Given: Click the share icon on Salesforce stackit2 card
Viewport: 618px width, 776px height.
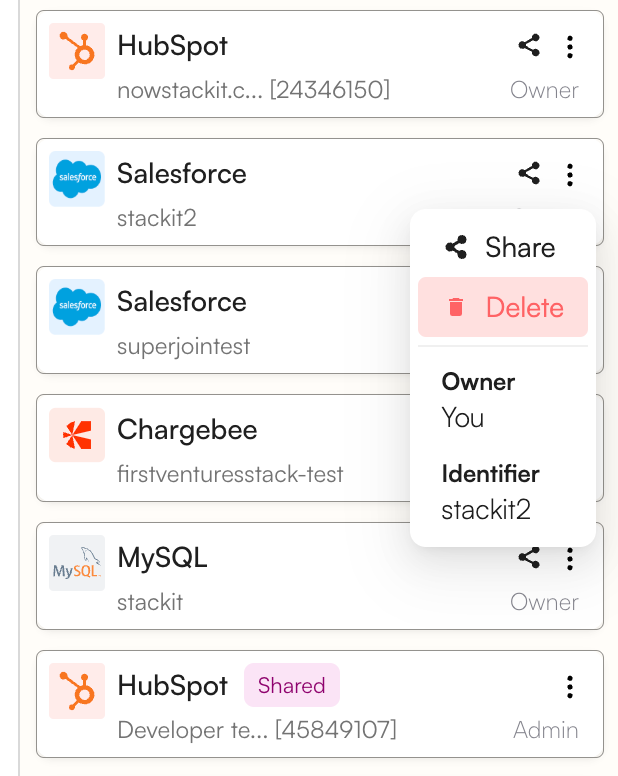Looking at the screenshot, I should pos(529,173).
